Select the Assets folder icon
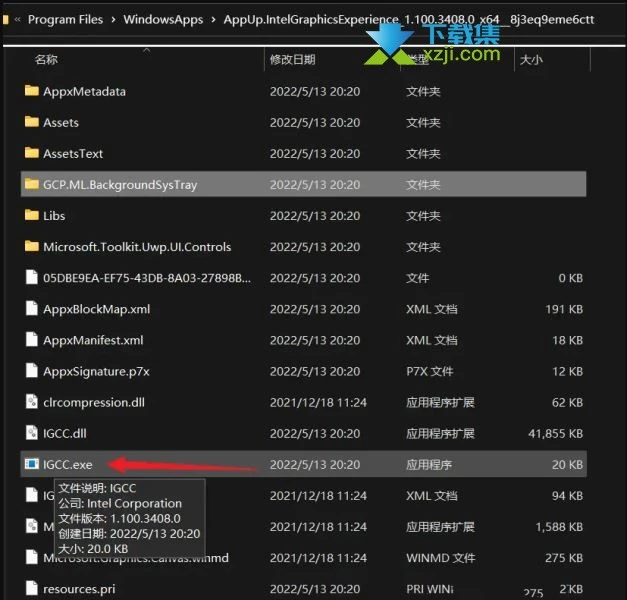Viewport: 627px width, 600px height. [x=32, y=122]
